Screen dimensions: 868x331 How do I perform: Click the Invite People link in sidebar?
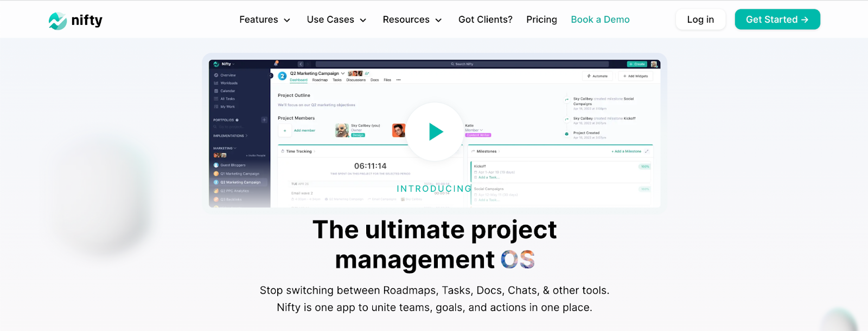[256, 155]
